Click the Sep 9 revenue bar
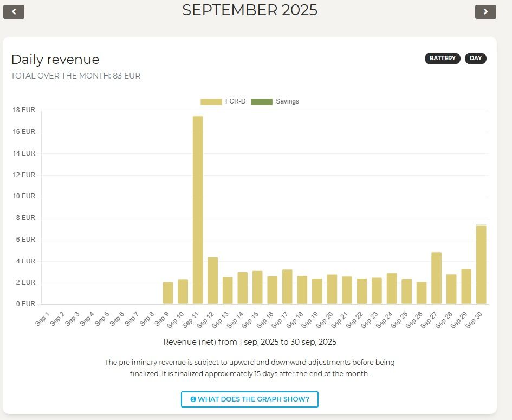Image resolution: width=512 pixels, height=420 pixels. pyautogui.click(x=168, y=293)
